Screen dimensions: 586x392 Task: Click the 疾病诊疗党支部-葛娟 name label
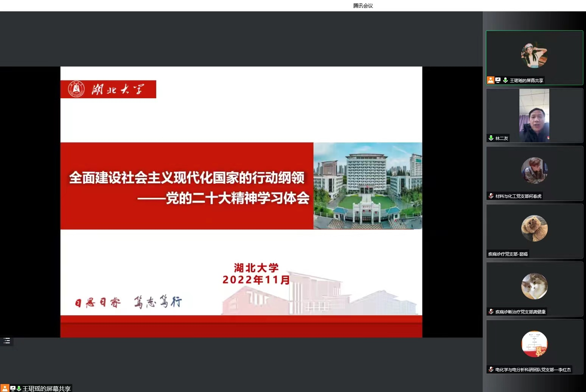[508, 254]
